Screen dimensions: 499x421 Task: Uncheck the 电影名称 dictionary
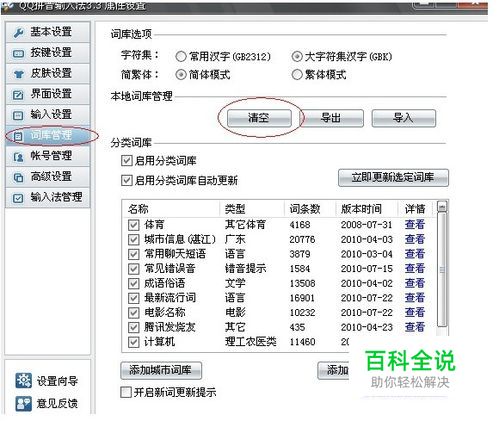click(133, 313)
